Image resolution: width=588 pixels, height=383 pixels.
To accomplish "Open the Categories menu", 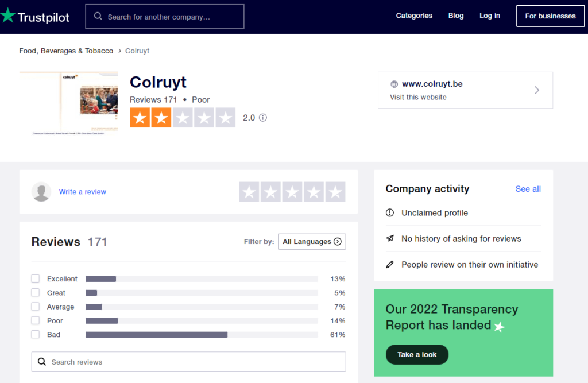I will (x=414, y=16).
